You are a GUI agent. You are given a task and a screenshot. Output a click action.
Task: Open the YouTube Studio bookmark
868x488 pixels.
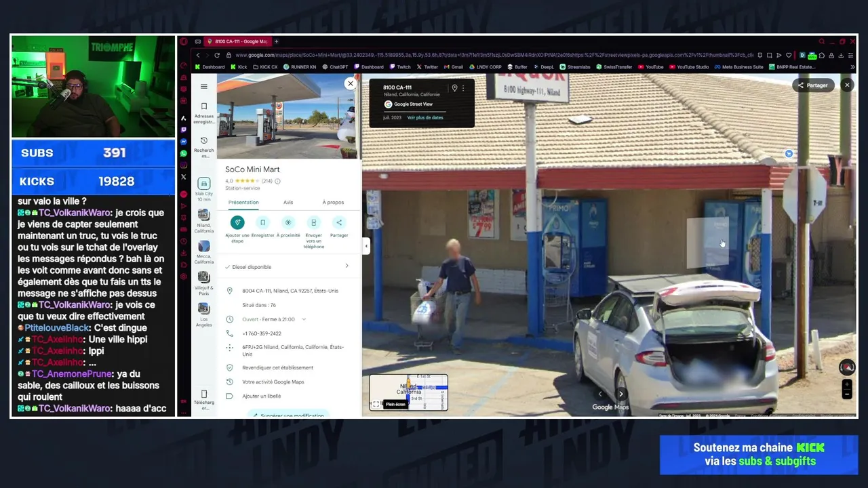[689, 67]
